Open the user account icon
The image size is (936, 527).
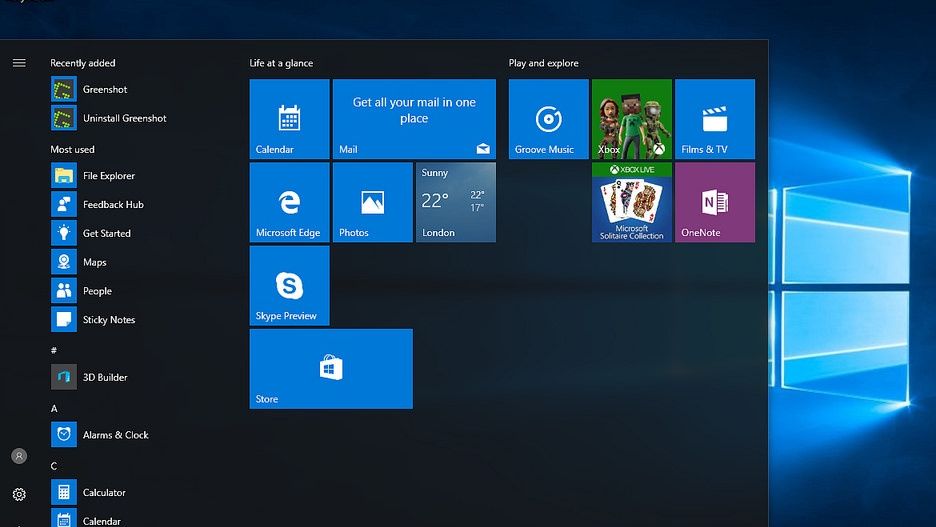click(19, 456)
